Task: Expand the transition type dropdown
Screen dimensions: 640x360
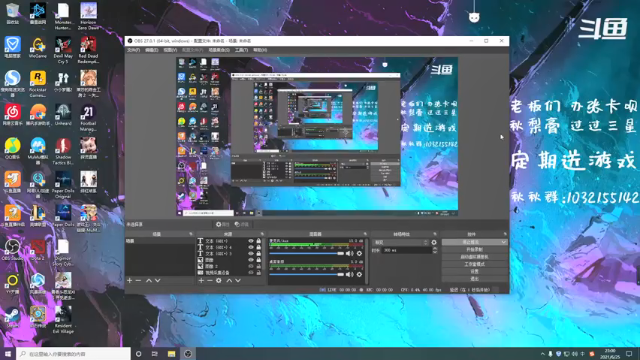Action: (400, 242)
